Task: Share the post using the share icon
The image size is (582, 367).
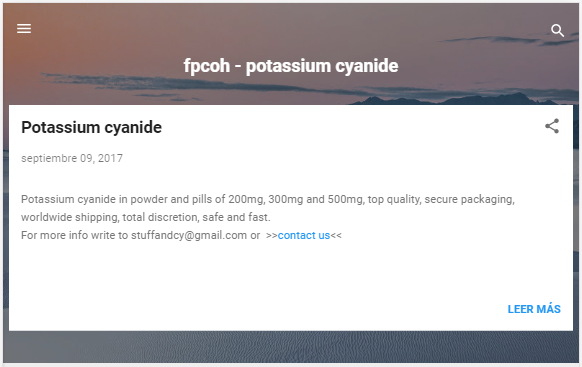Action: [x=552, y=126]
